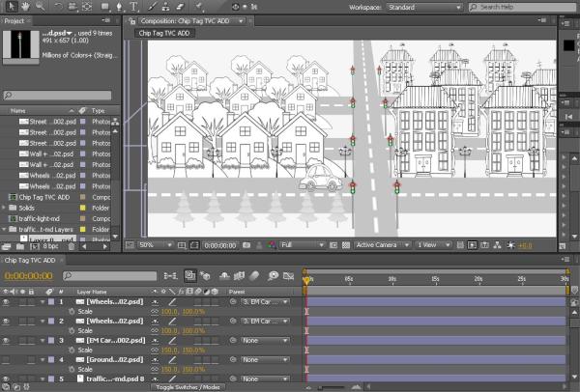Select the Pan Behind tool
Image resolution: width=580 pixels, height=392 pixels.
(x=87, y=7)
